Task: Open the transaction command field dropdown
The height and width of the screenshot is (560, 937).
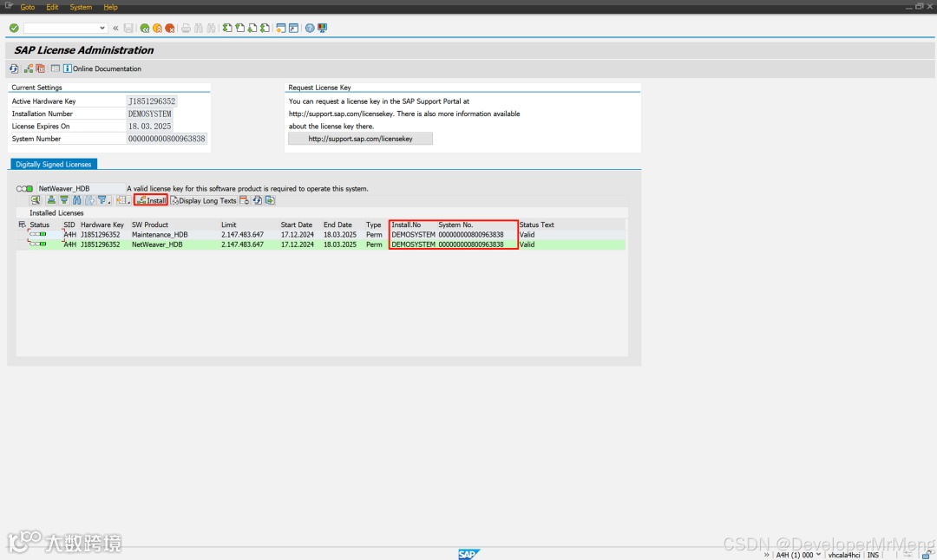Action: click(x=102, y=28)
